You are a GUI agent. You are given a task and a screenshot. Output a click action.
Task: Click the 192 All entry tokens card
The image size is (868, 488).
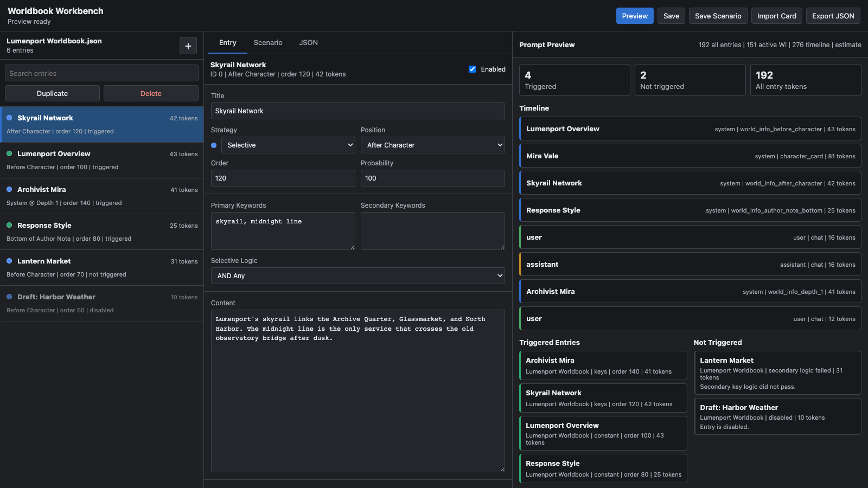806,80
